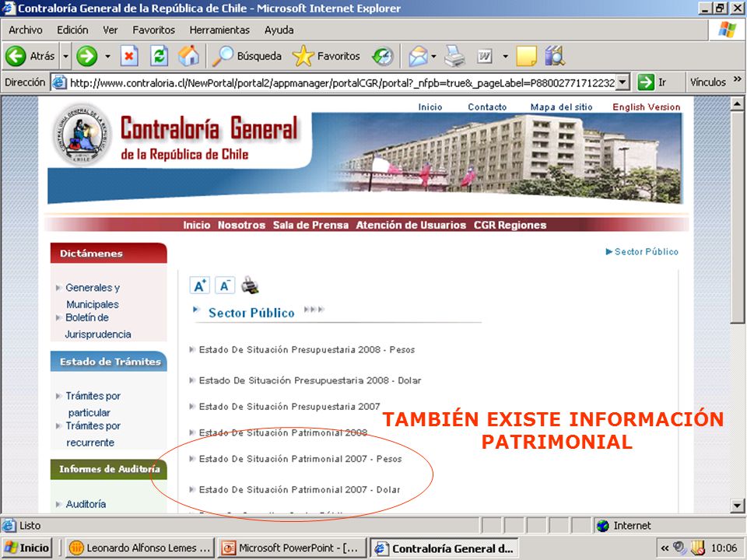
Task: Open Estado De Situación Patrimonial 2007 - Pesos
Action: tap(300, 459)
